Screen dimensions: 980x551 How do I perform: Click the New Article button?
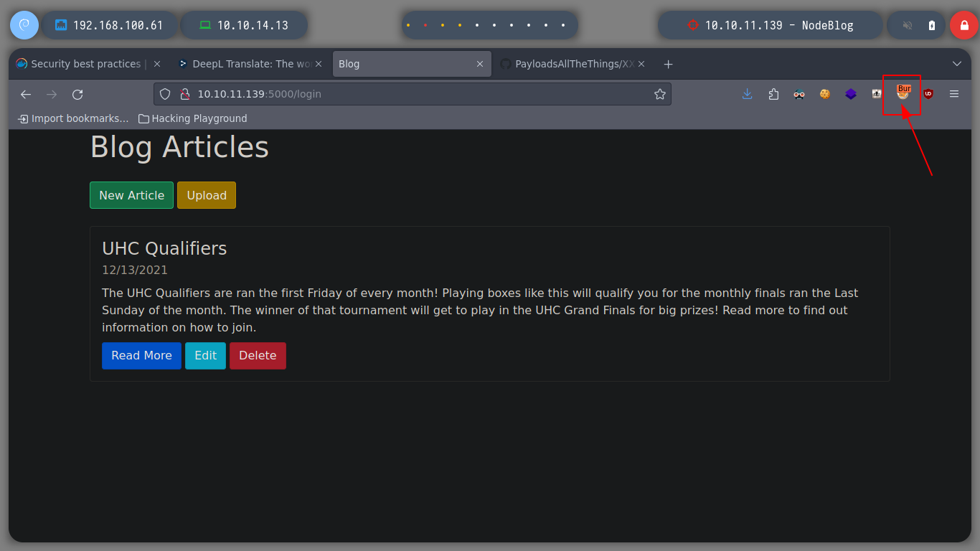(131, 195)
